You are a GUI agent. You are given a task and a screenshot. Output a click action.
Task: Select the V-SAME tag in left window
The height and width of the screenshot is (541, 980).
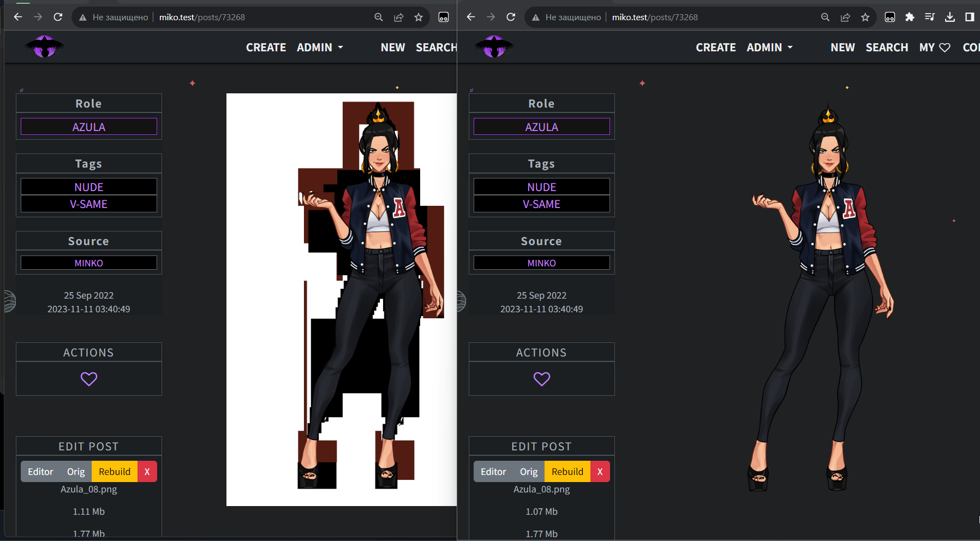(x=89, y=204)
